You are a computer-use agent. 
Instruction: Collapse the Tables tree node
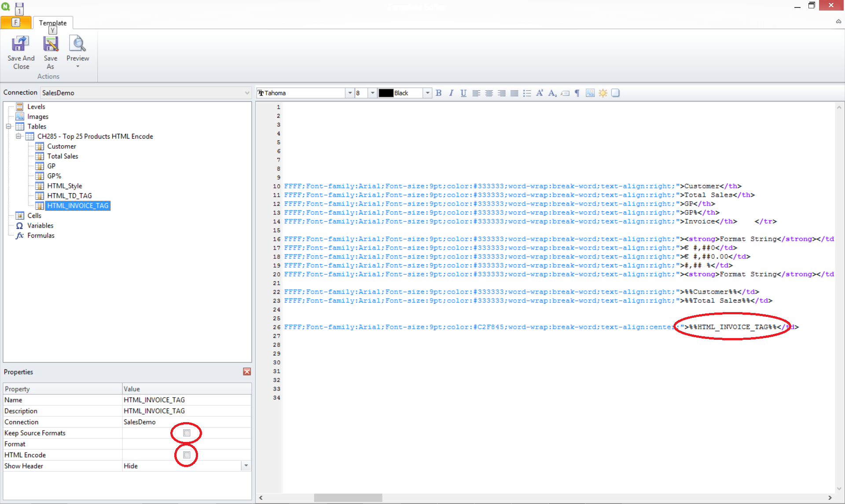(8, 126)
